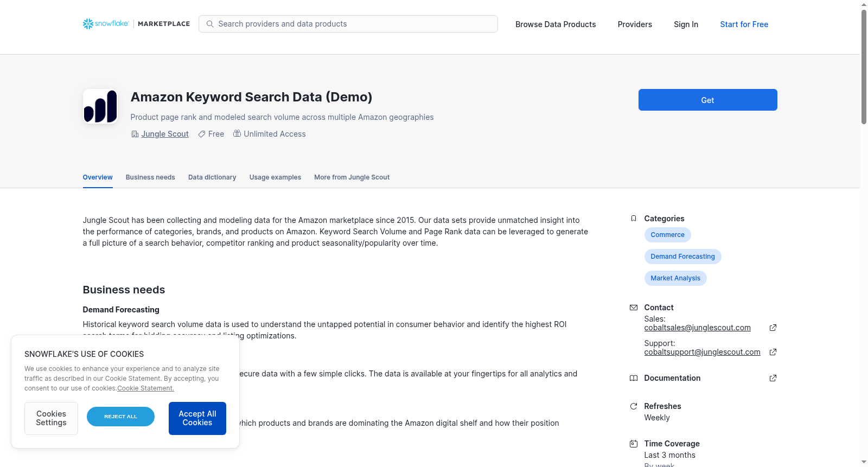
Task: Switch to the Business needs tab
Action: coord(150,177)
